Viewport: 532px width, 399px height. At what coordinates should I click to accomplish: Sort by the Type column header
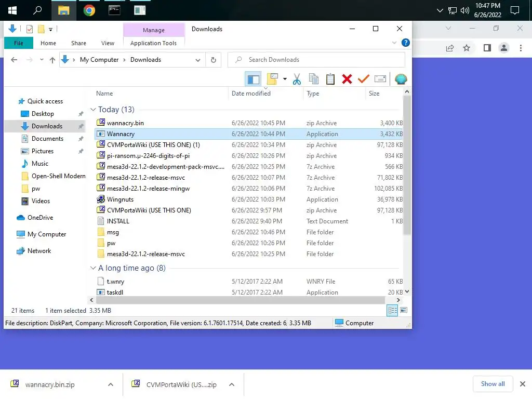pos(313,94)
